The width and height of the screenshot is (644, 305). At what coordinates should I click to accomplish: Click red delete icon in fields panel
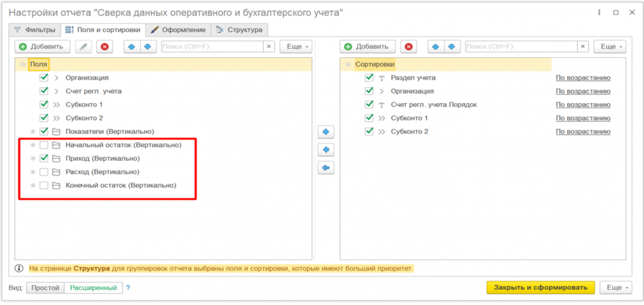pos(104,47)
